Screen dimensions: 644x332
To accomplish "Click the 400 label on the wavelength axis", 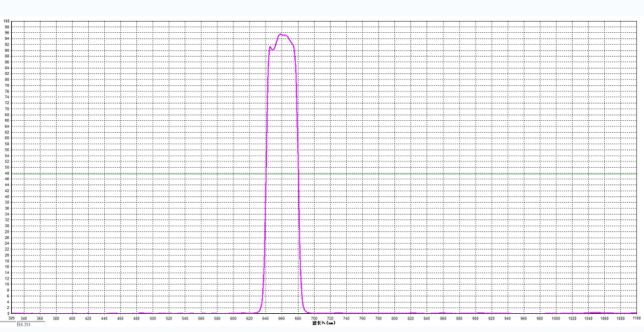I will pos(72,319).
